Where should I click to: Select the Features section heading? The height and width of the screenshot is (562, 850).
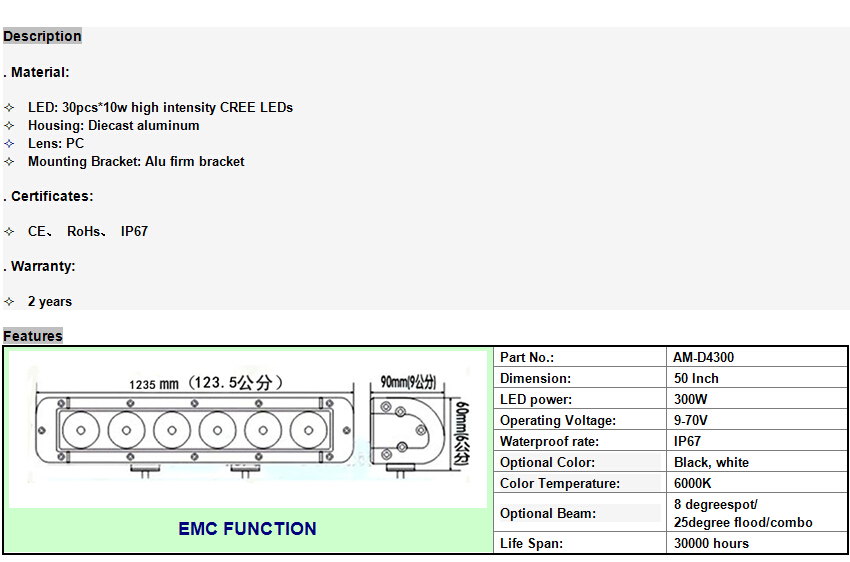(33, 336)
